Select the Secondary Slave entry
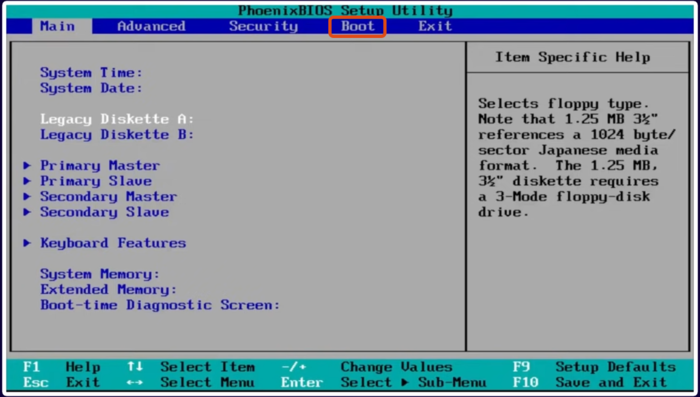 click(104, 212)
